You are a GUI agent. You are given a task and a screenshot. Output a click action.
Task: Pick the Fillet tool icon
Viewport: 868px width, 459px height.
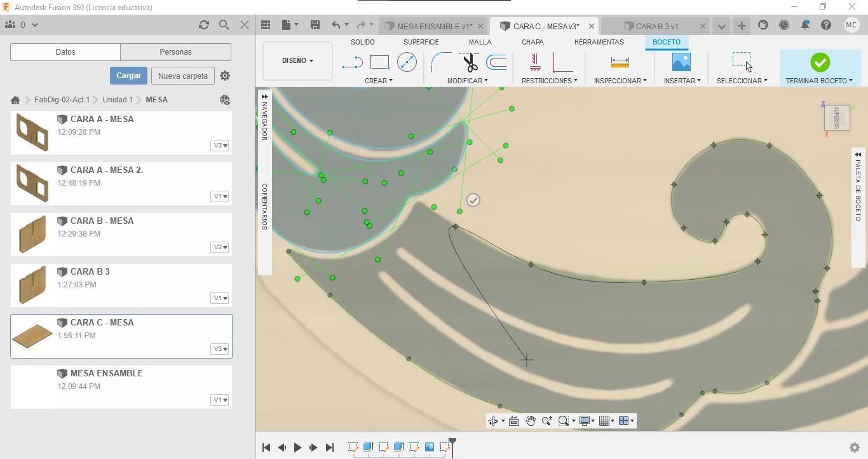click(441, 62)
